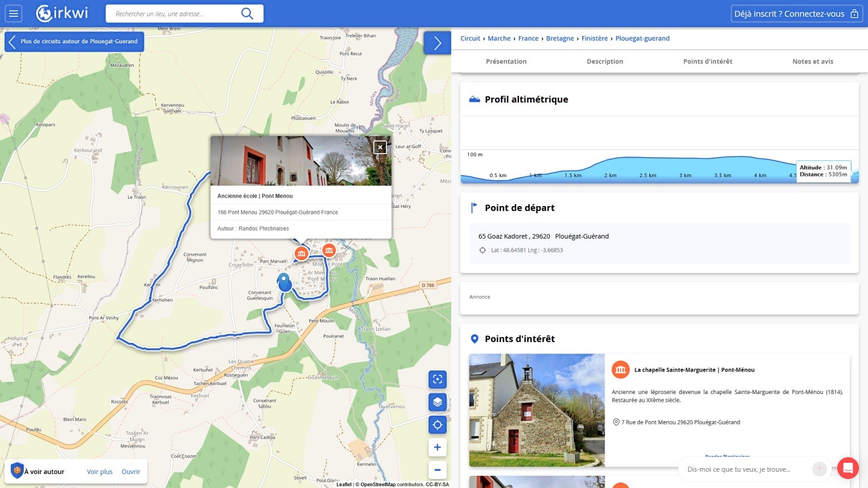868x488 pixels.
Task: Open the map layers selector
Action: click(x=438, y=402)
